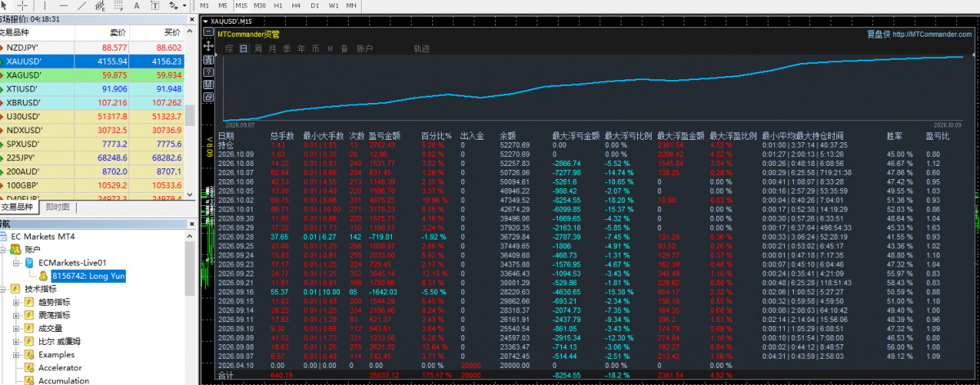This screenshot has width=980, height=385.
Task: Click the 2026.10.09 date cell
Action: tap(237, 154)
